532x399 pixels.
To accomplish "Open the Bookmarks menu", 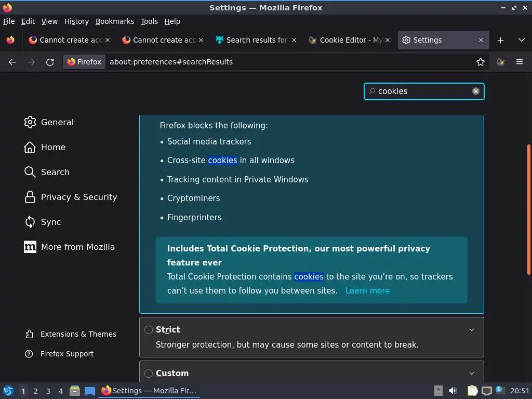I will click(x=115, y=21).
